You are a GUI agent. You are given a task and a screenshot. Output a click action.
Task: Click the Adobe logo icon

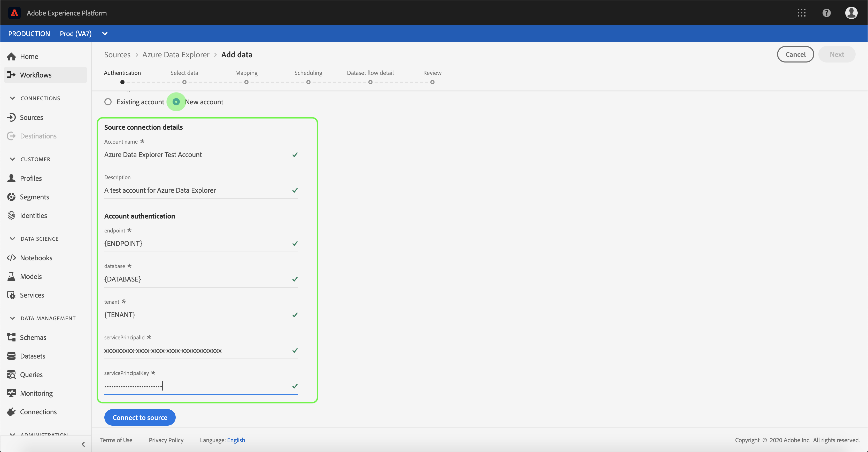point(14,13)
